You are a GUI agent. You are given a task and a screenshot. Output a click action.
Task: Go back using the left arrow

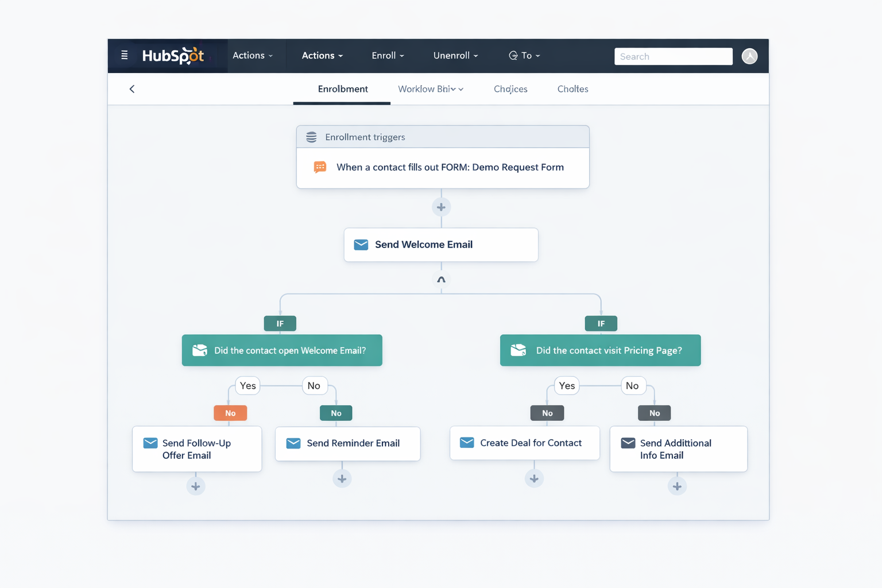(132, 89)
